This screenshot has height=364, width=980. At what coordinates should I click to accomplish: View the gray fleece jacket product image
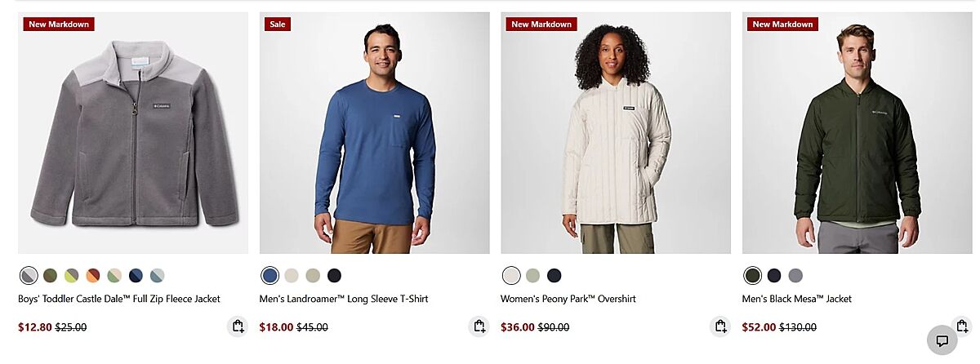133,132
